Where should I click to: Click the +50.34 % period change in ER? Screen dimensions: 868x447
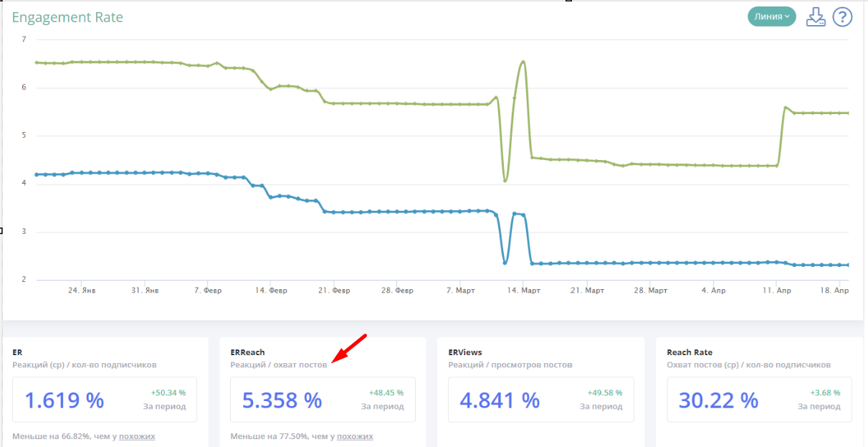click(168, 392)
